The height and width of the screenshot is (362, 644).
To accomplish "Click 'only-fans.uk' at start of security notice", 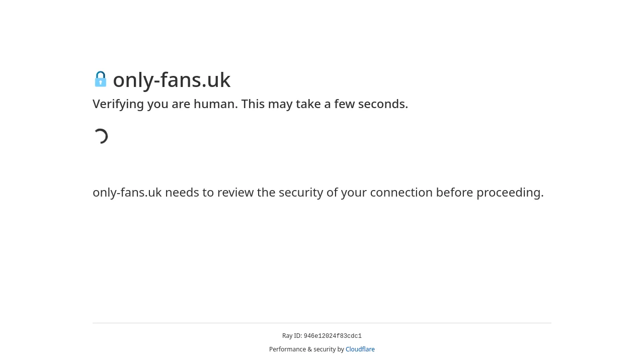I will point(127,193).
